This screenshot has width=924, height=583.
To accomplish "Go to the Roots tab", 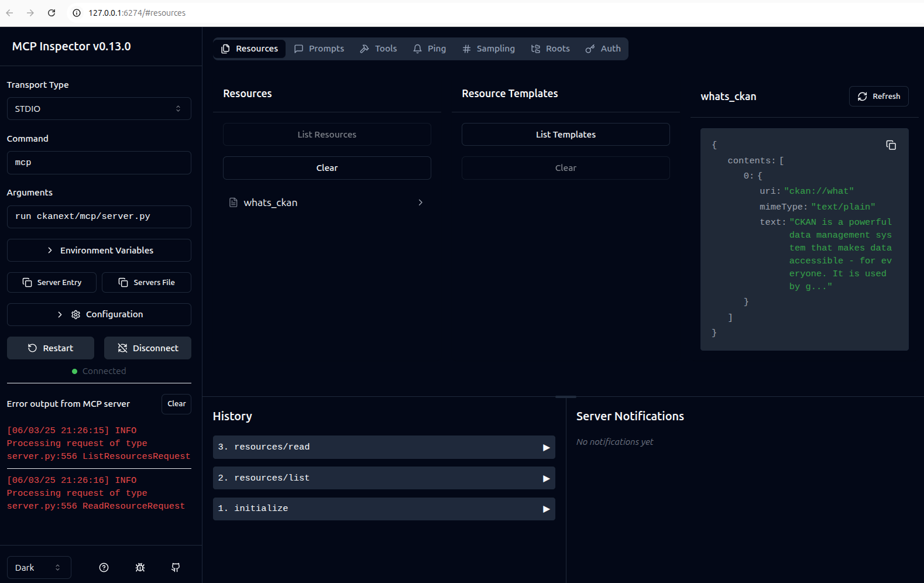I will 551,49.
